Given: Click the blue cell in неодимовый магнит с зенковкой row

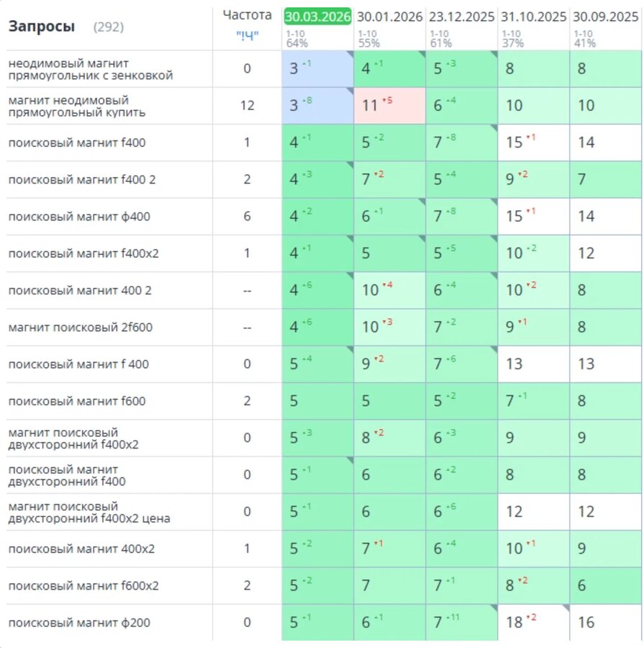Looking at the screenshot, I should (317, 68).
